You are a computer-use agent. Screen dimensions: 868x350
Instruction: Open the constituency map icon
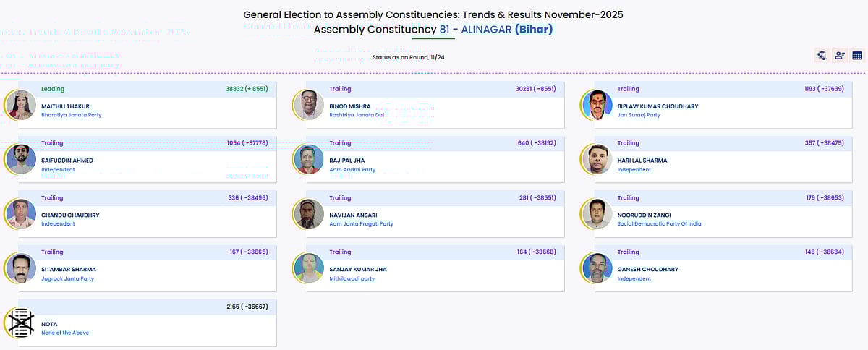(x=822, y=56)
